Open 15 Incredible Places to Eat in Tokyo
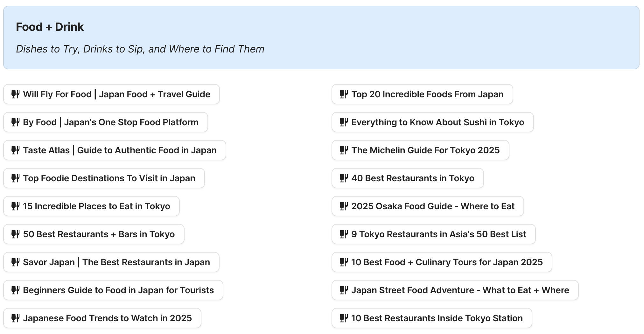644x334 pixels. point(91,206)
